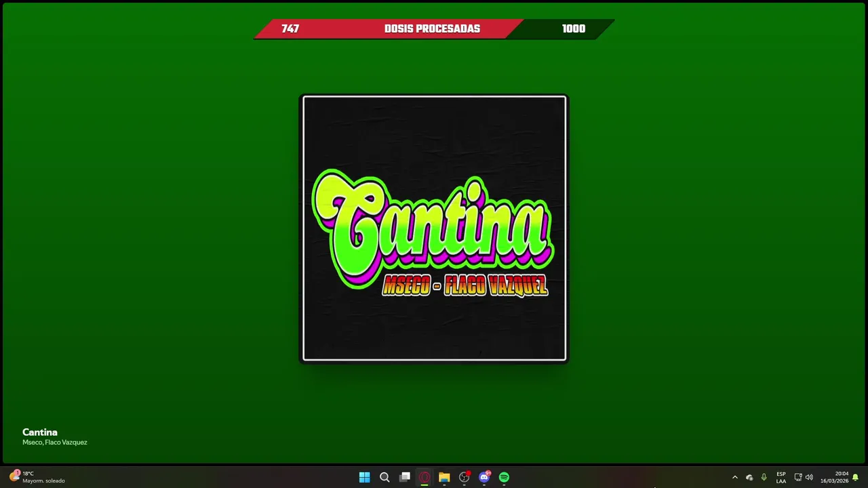Open Discord from taskbar
The image size is (868, 488).
484,477
